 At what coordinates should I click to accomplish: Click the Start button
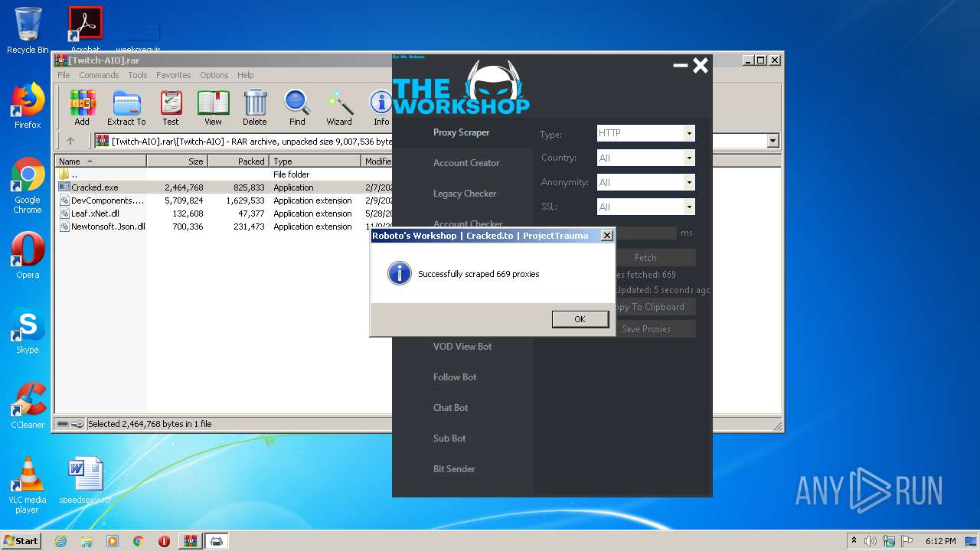[x=21, y=541]
